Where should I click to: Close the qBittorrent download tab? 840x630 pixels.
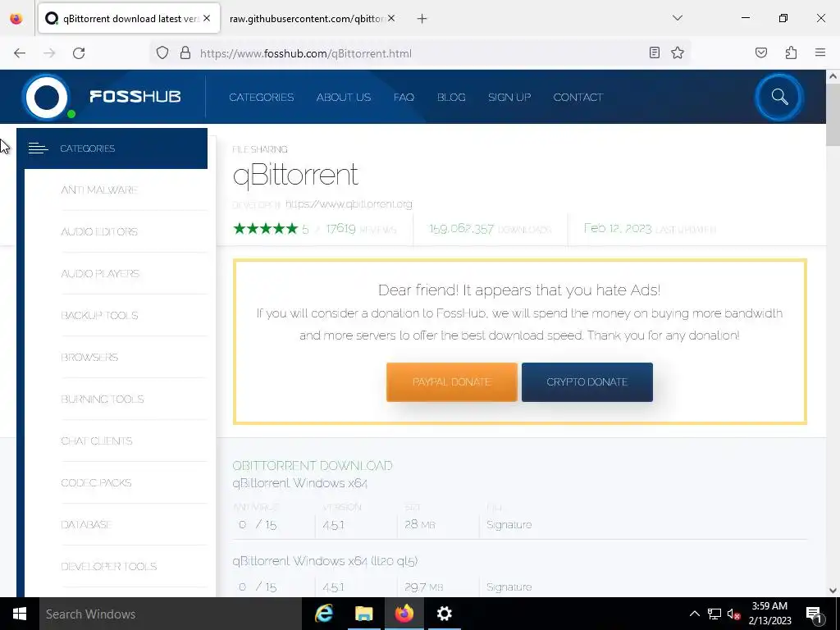pyautogui.click(x=207, y=18)
